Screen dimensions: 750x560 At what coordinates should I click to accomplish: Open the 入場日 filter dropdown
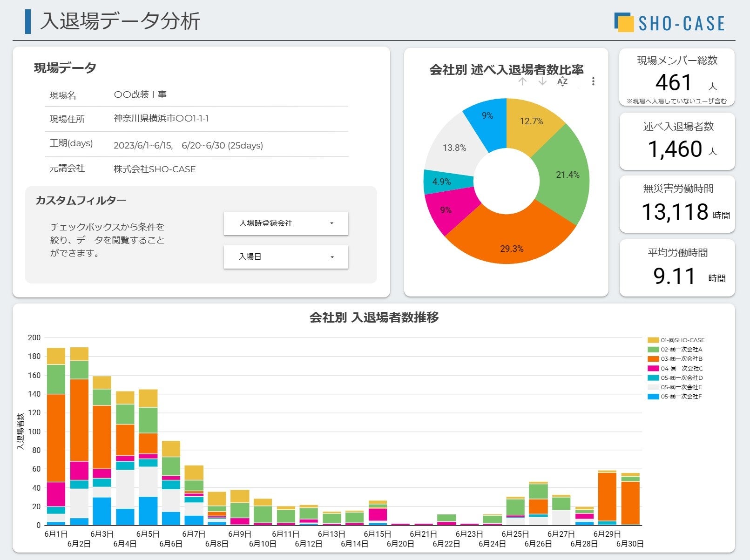[x=286, y=257]
